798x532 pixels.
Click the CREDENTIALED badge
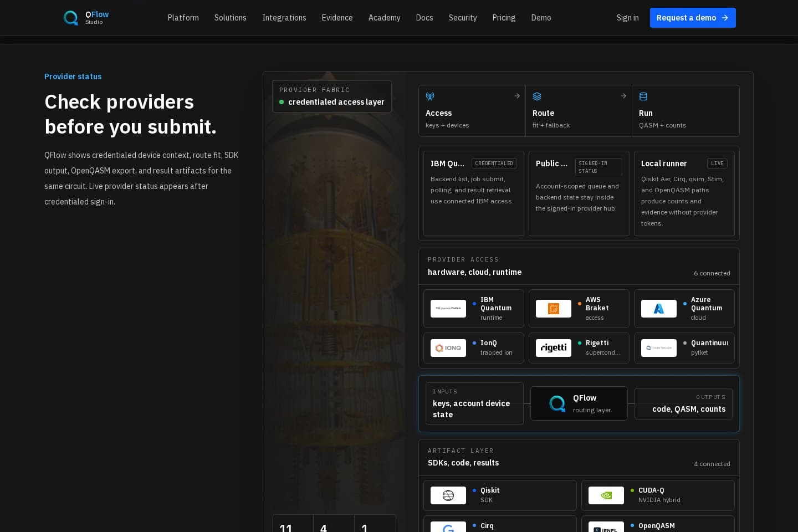coord(494,163)
